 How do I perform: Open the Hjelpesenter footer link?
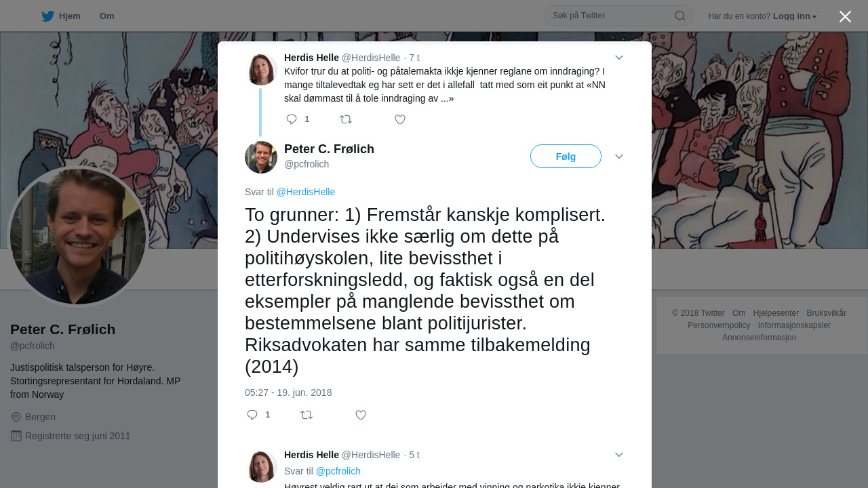point(776,313)
